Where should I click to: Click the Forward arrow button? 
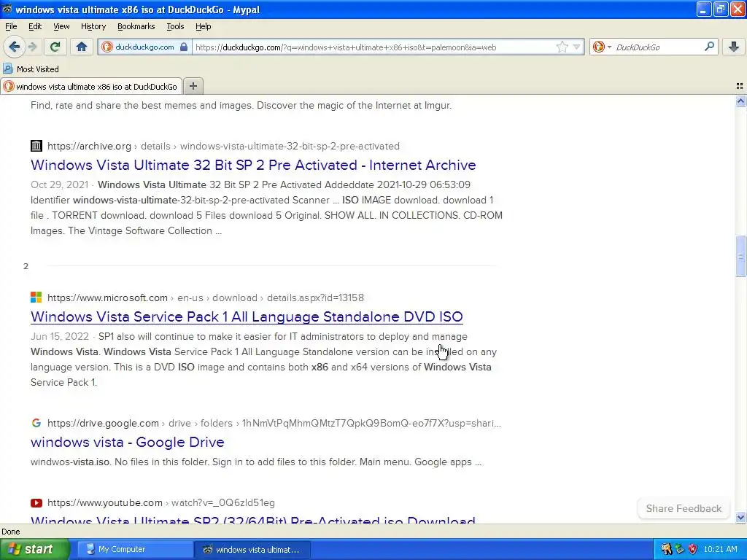click(x=32, y=47)
